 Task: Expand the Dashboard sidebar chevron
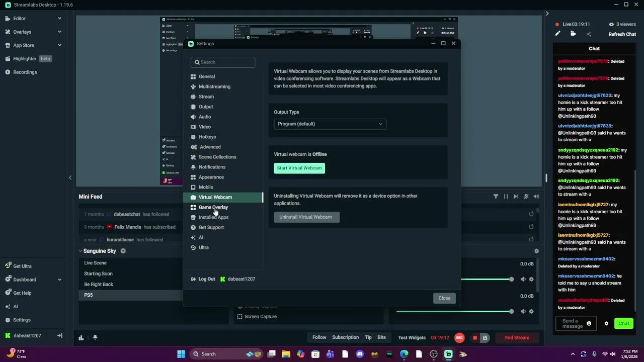point(59,280)
